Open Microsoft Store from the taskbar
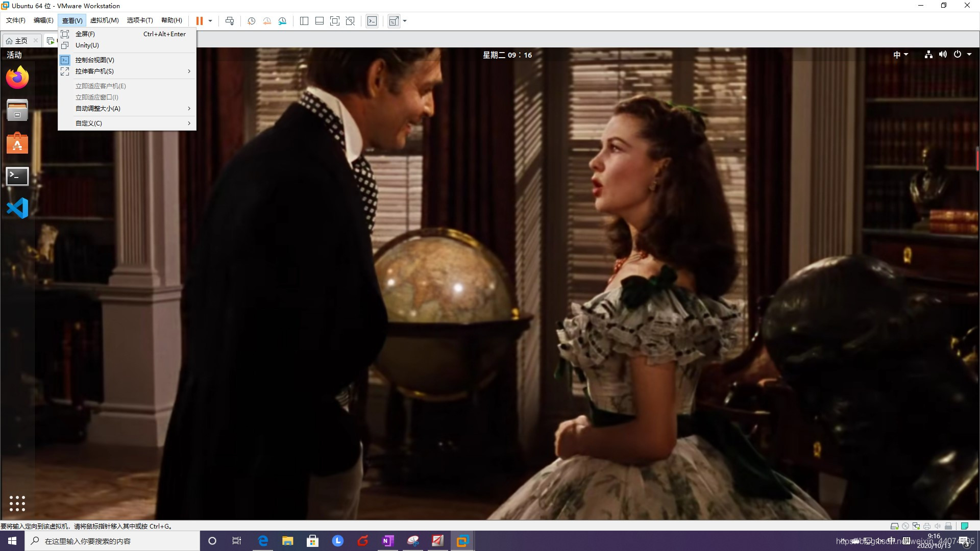Viewport: 980px width, 551px height. pyautogui.click(x=313, y=541)
